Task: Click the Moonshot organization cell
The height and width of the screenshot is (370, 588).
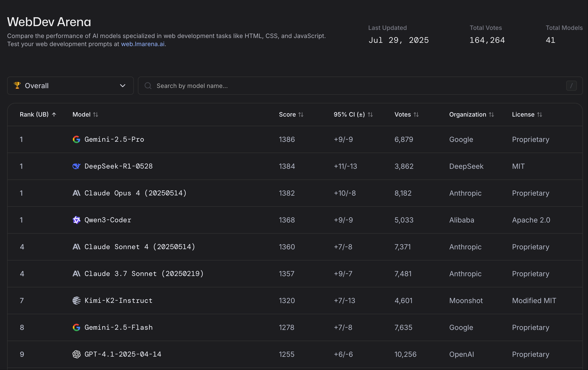Action: [x=466, y=301]
